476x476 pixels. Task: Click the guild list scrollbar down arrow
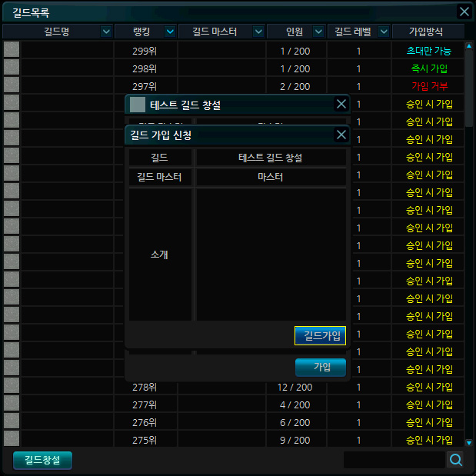pos(469,443)
